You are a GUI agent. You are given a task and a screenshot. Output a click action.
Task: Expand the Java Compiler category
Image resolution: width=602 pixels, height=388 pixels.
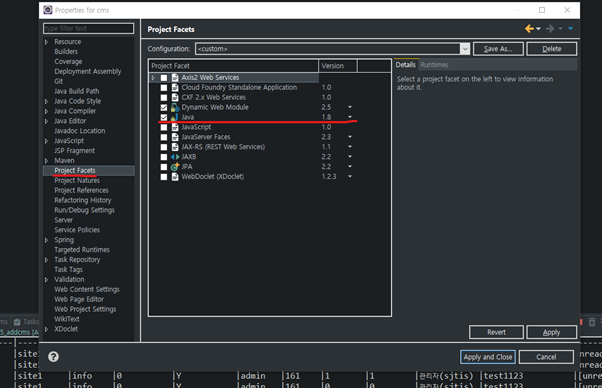[46, 111]
